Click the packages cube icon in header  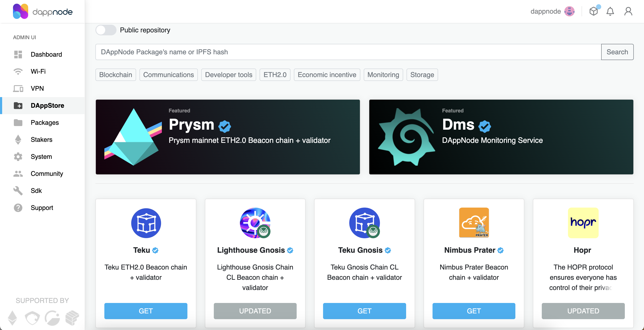[594, 11]
